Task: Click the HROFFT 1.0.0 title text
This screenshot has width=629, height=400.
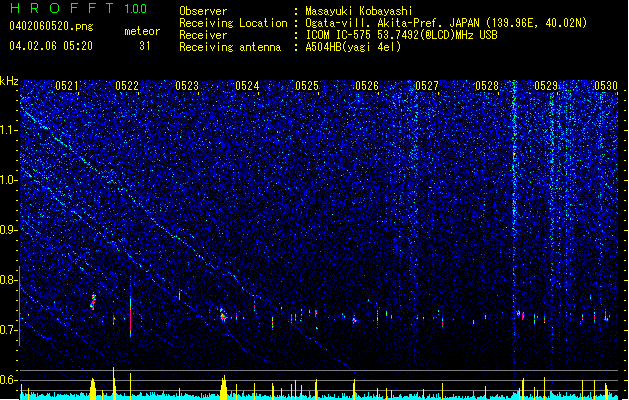Action: (79, 8)
